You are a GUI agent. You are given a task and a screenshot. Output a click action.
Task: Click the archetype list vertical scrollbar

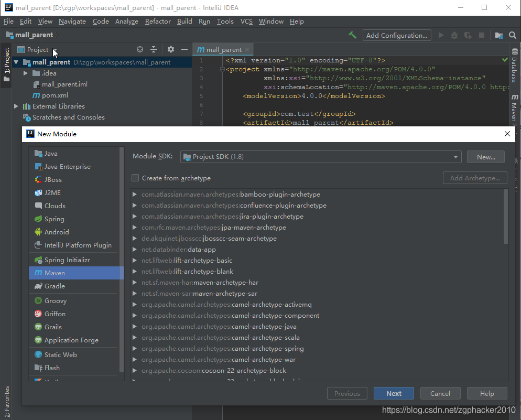pos(506,217)
